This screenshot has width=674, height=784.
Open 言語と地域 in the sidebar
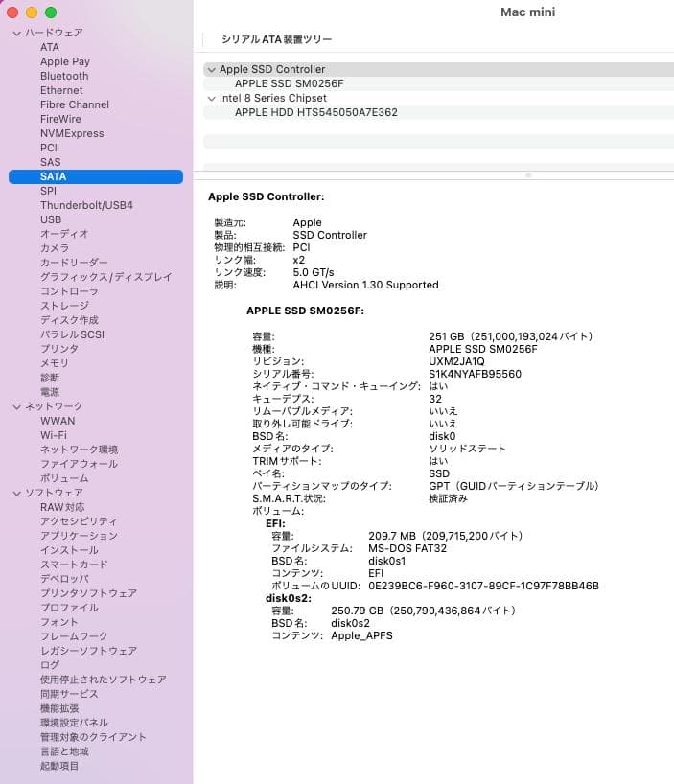[x=64, y=752]
